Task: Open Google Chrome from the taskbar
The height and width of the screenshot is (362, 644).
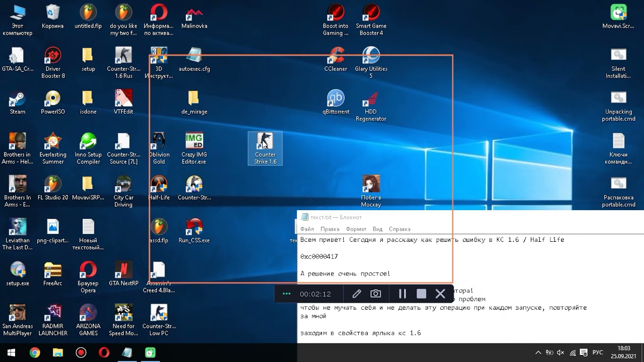Action: click(x=35, y=352)
